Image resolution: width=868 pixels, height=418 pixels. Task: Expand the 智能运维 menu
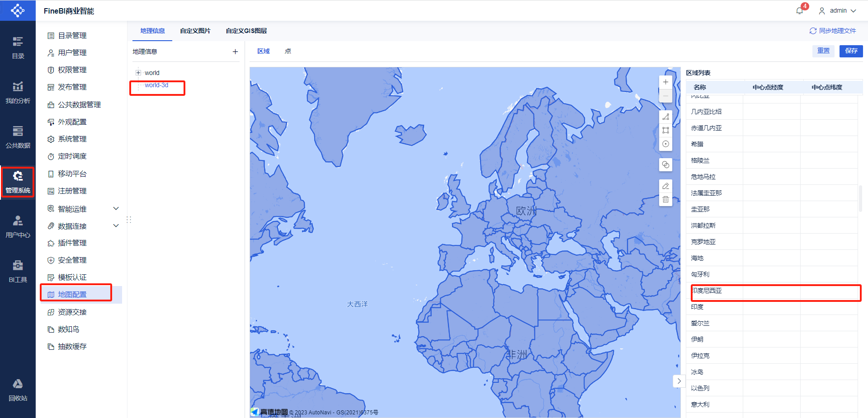point(116,208)
